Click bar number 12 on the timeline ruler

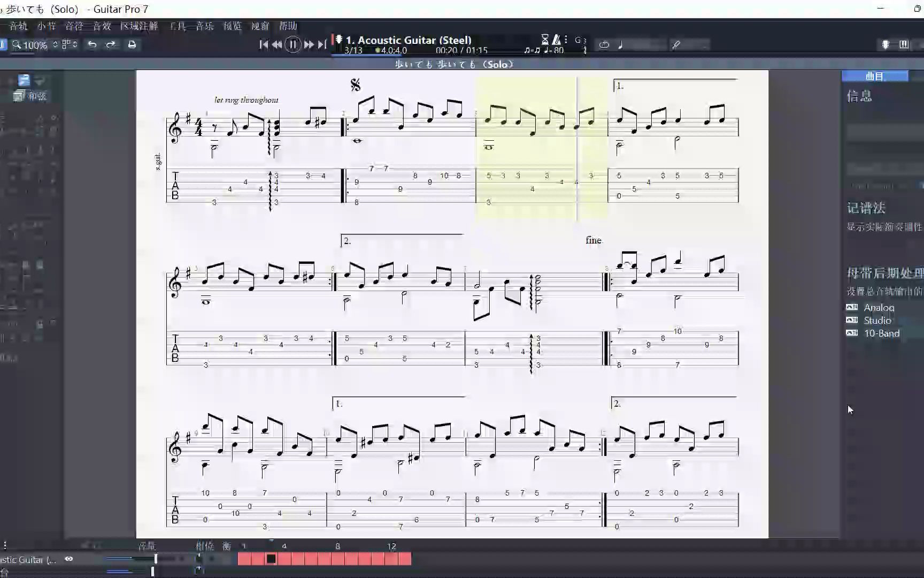tap(391, 546)
